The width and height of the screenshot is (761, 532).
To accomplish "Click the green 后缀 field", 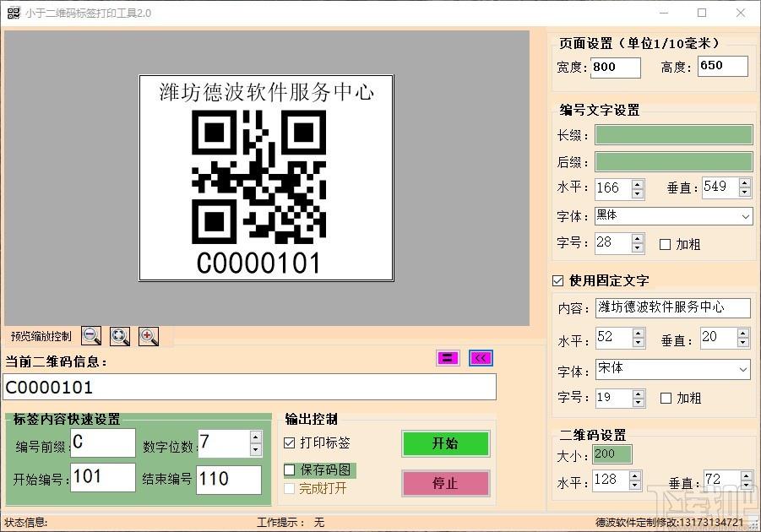I will 674,161.
